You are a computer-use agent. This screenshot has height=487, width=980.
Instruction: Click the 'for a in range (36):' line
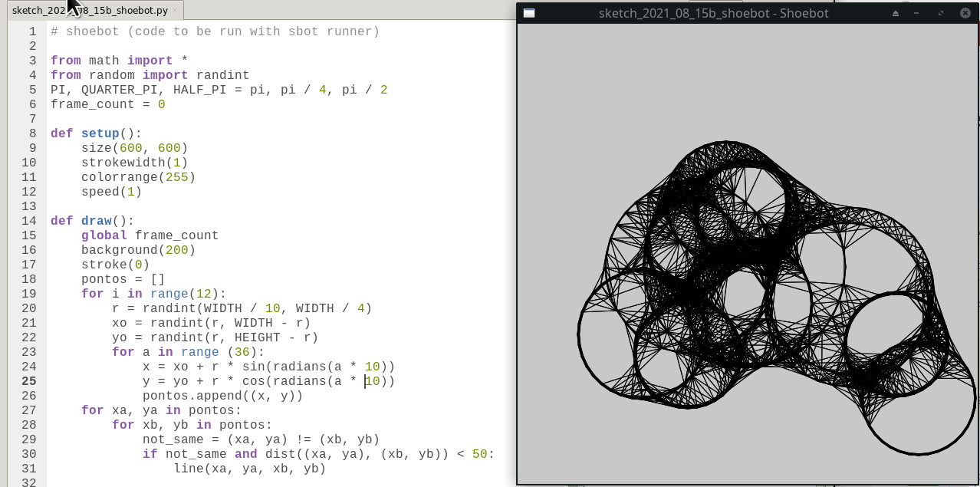click(x=188, y=352)
